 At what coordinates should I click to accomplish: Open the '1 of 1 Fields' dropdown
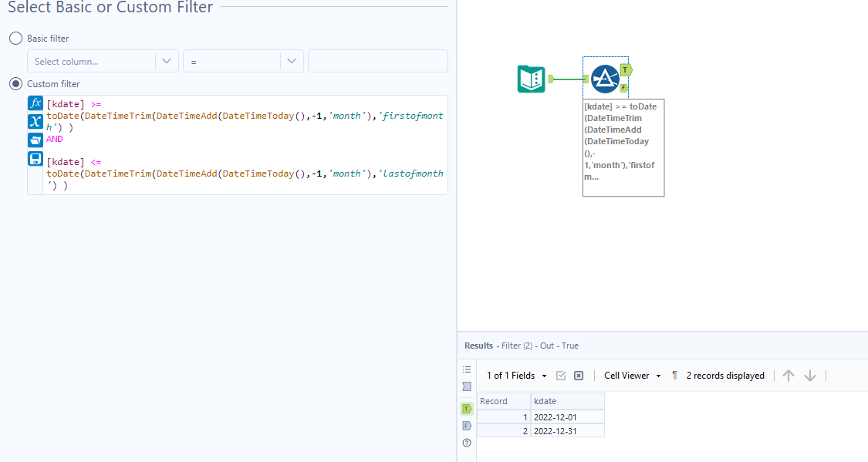coord(515,376)
